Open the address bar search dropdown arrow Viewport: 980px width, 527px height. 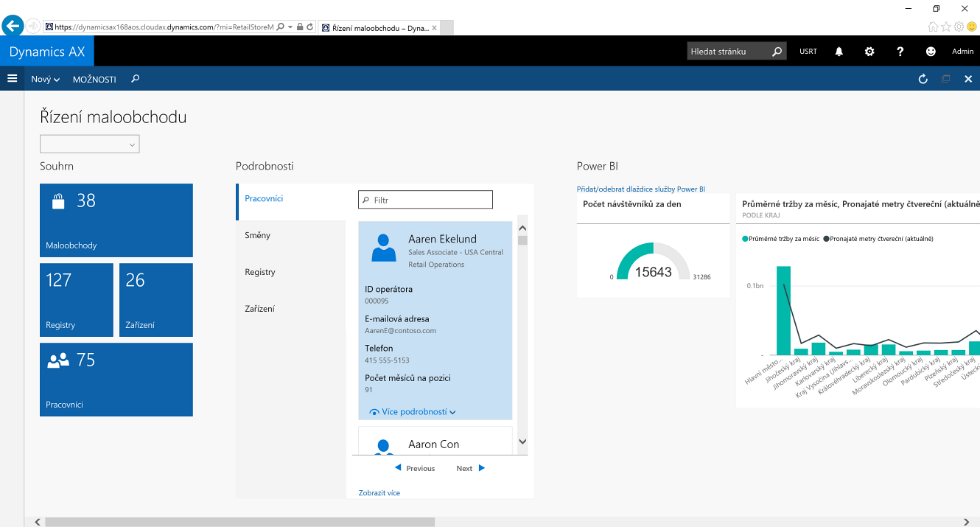coord(290,27)
